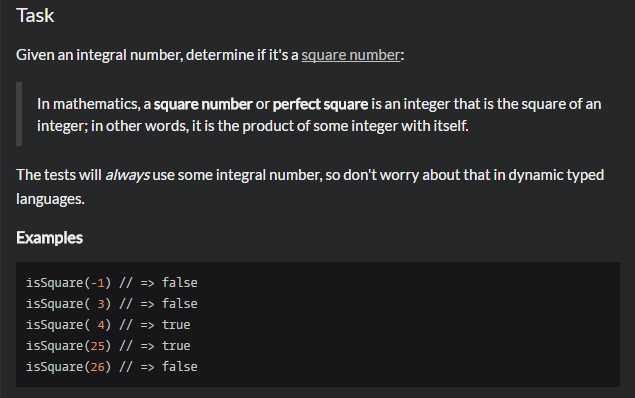This screenshot has height=398, width=635.
Task: Click the orange number 25 in code
Action: pos(98,346)
